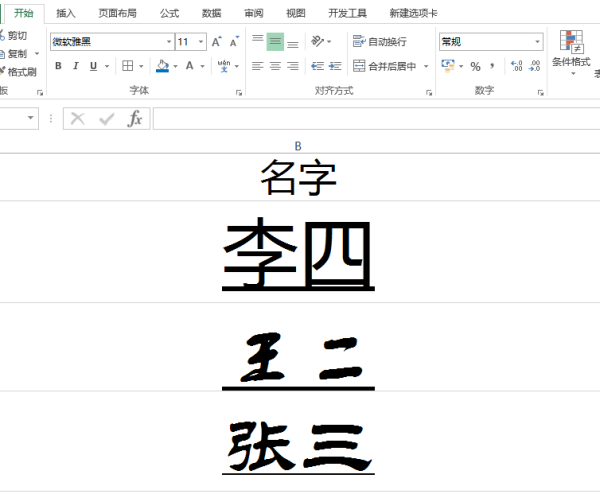Click inside the formula bar field
Image resolution: width=600 pixels, height=494 pixels.
[x=377, y=119]
